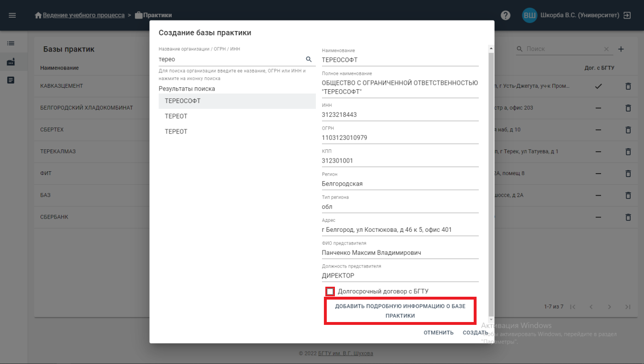Image resolution: width=644 pixels, height=364 pixels.
Task: Delete the ФИТ row
Action: [x=628, y=173]
